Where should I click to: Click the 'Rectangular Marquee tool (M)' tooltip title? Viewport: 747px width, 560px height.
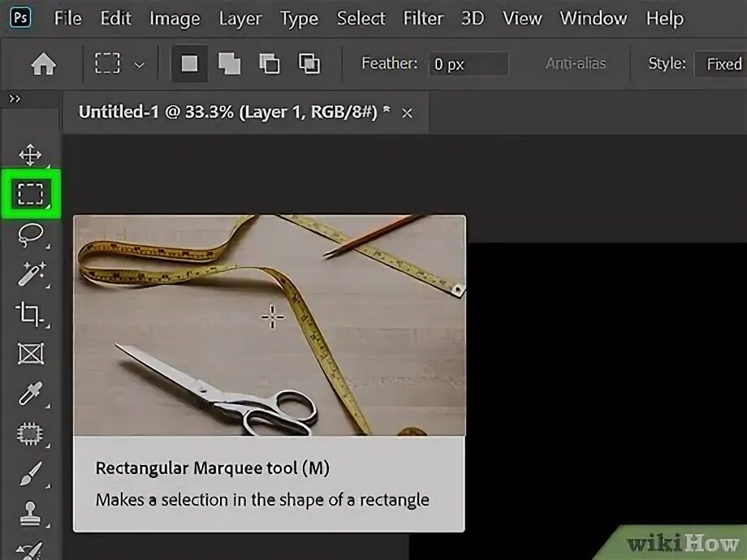coord(213,468)
